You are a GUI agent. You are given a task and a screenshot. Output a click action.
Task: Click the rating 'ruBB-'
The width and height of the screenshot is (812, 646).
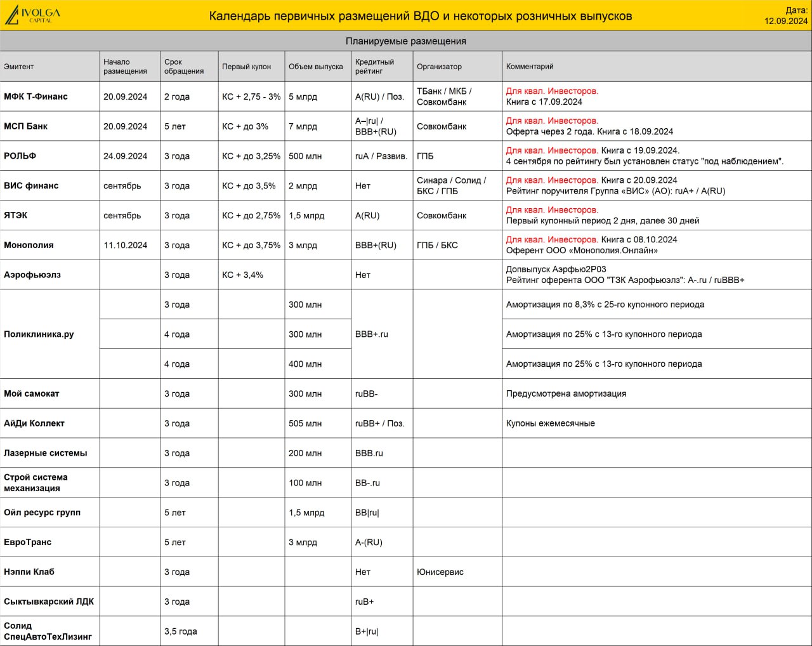[x=366, y=393]
